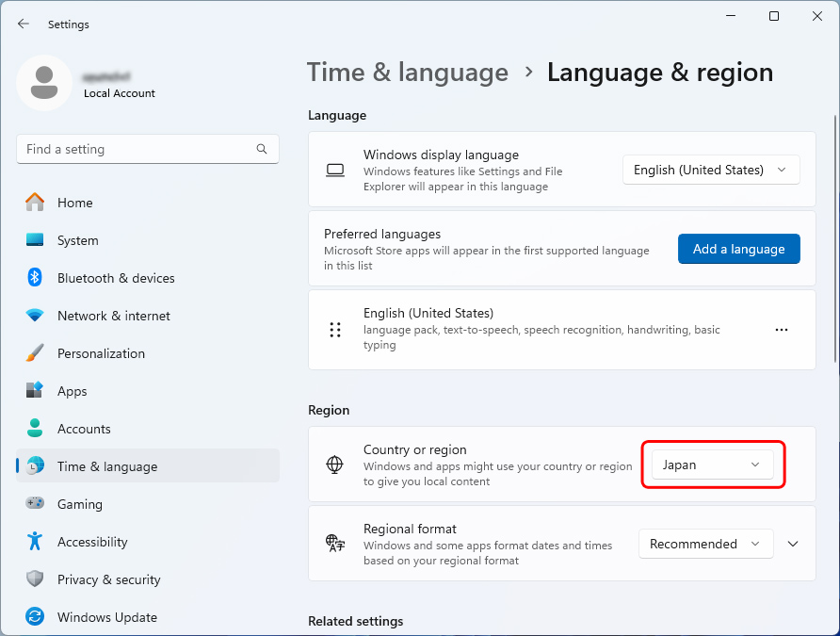Minimize the Settings window
This screenshot has width=840, height=636.
pyautogui.click(x=732, y=16)
